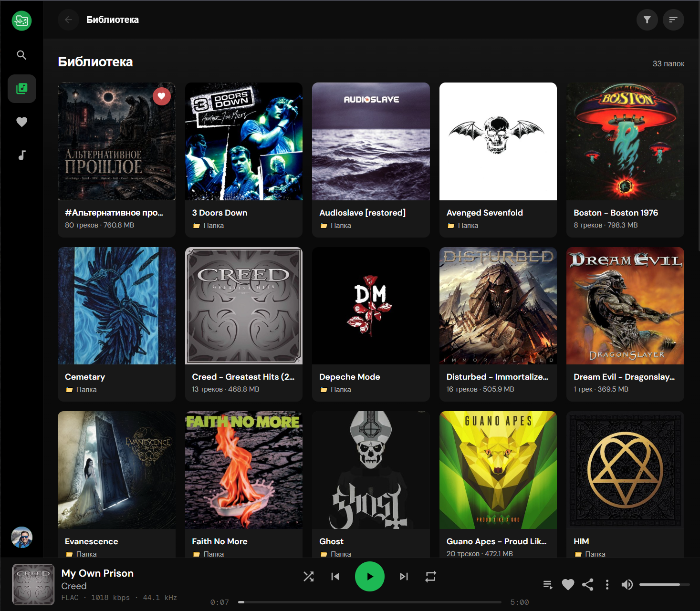Click "16 треков · 505.9 MB" text

[x=480, y=389]
